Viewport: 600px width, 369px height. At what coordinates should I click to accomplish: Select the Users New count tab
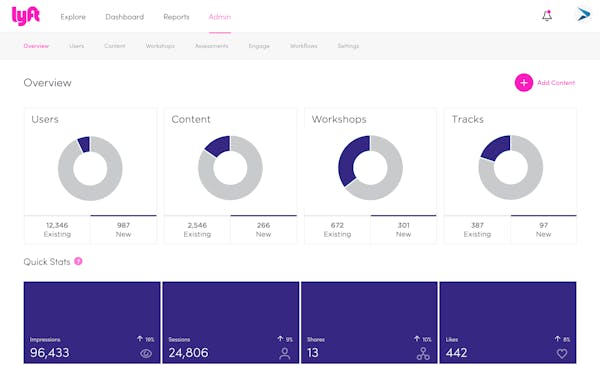(124, 229)
